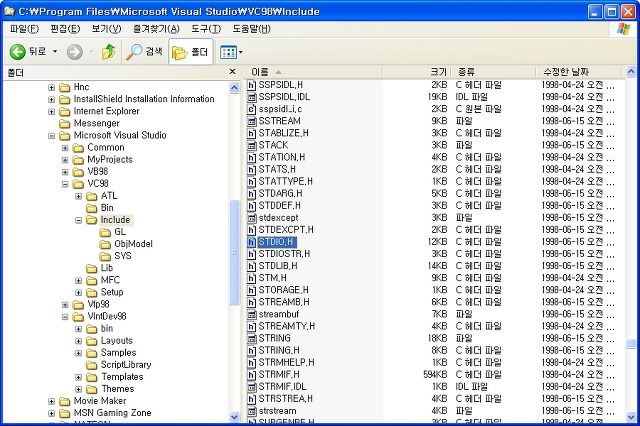
Task: Select the MyProjects folder icon
Action: click(78, 160)
